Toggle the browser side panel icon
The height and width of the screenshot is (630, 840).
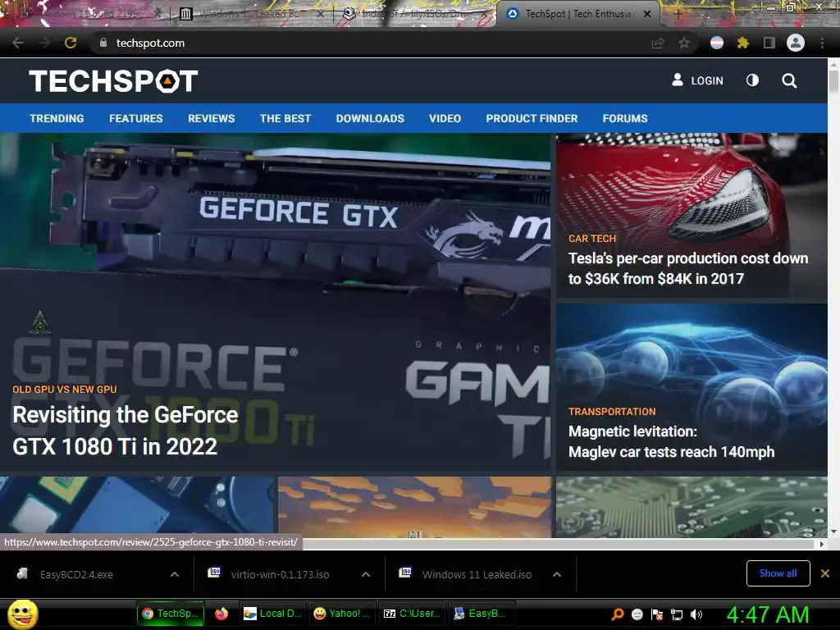coord(769,43)
